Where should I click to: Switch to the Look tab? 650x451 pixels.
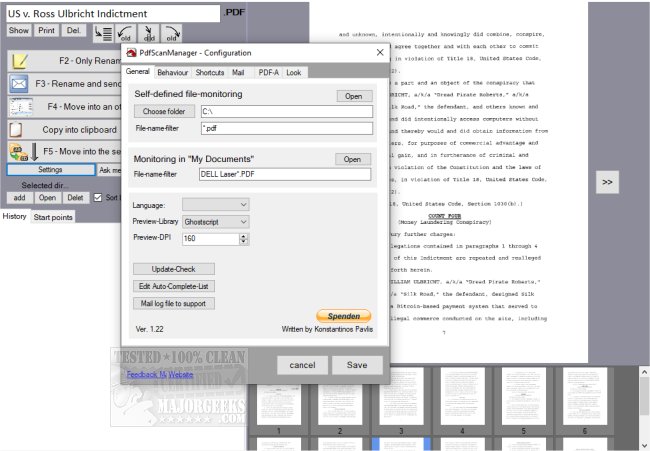[294, 73]
